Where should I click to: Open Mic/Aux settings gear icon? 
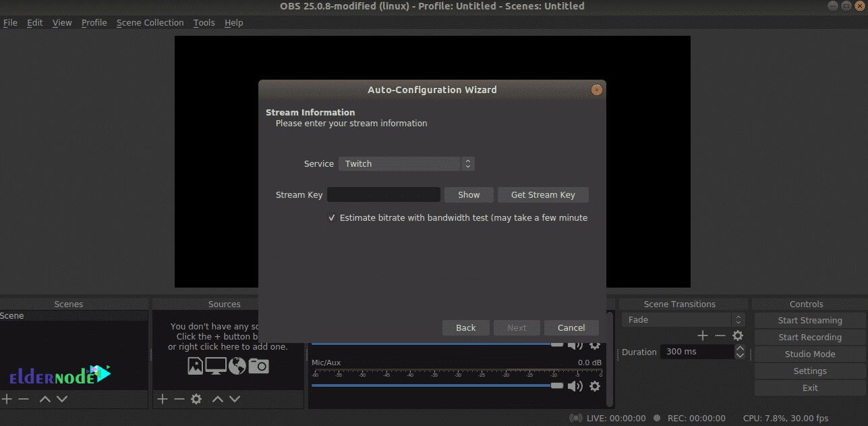(x=594, y=386)
